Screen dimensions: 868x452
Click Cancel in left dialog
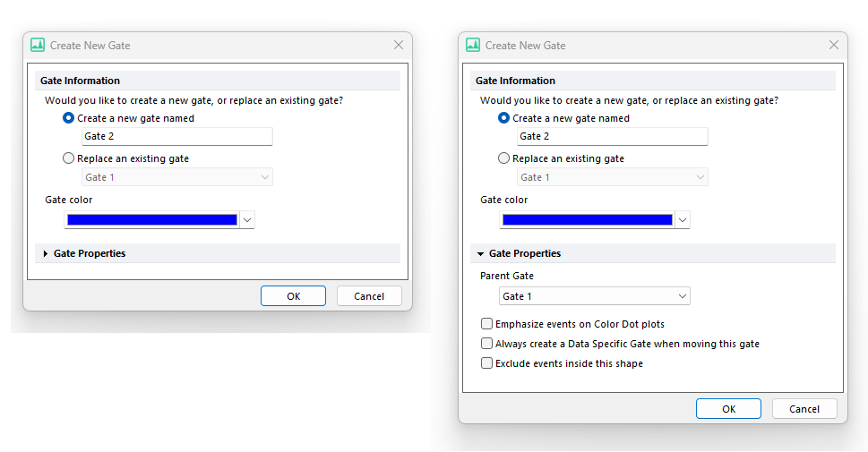click(x=369, y=296)
